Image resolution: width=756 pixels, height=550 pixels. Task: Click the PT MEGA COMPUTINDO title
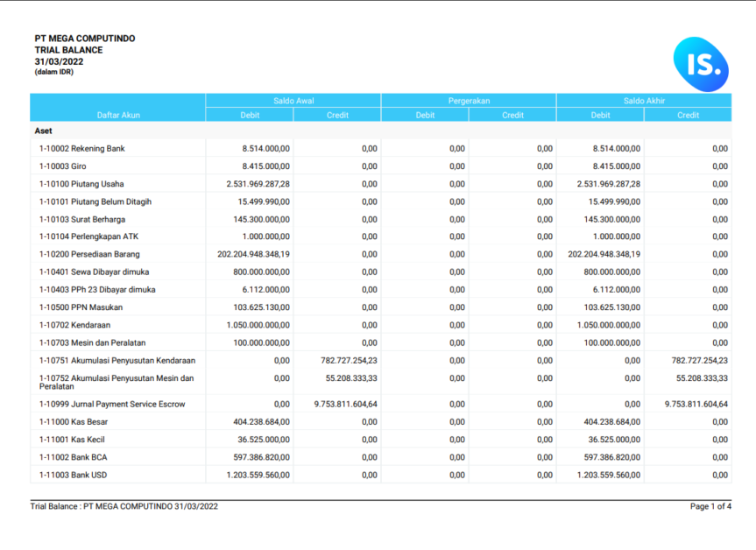[85, 39]
